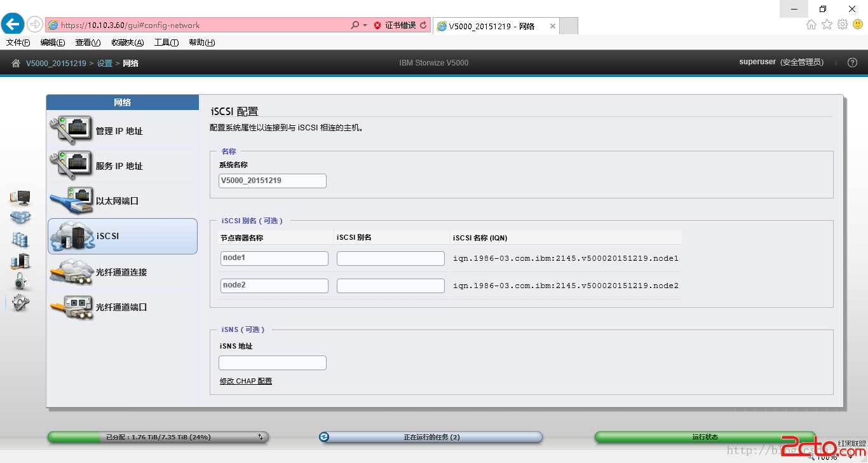Click the node2 container name field

275,286
